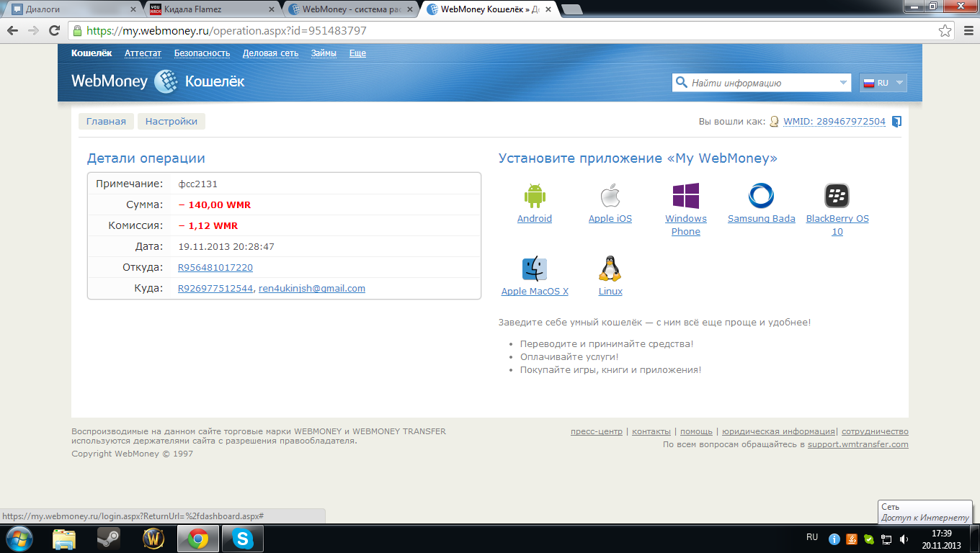980x553 pixels.
Task: Open the сотрудничество footer link
Action: pyautogui.click(x=875, y=431)
